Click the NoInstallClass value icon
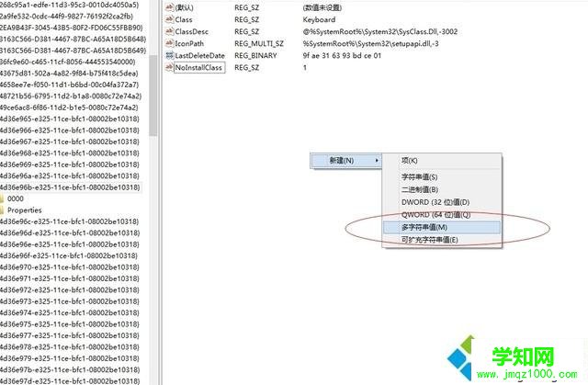This screenshot has height=385, width=588. pos(169,67)
